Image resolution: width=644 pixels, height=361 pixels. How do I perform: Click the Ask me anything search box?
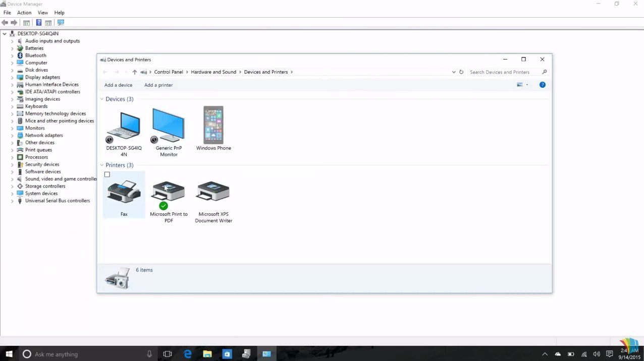[x=87, y=354]
